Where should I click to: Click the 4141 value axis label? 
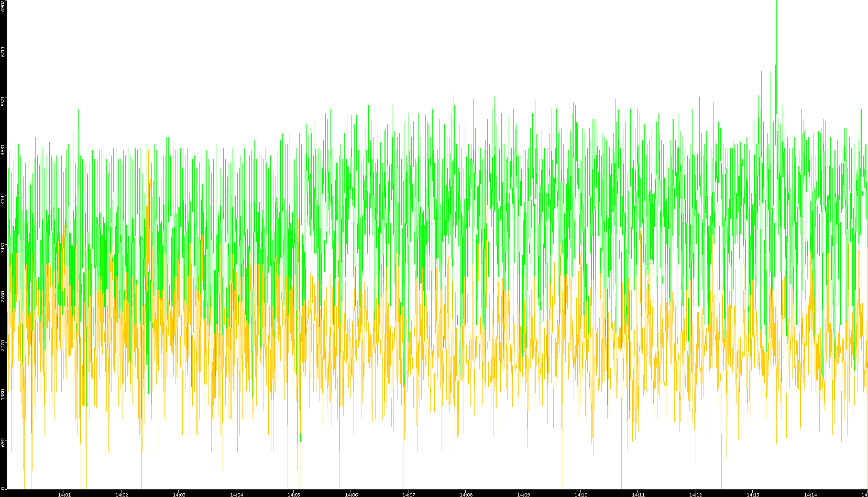click(x=3, y=199)
